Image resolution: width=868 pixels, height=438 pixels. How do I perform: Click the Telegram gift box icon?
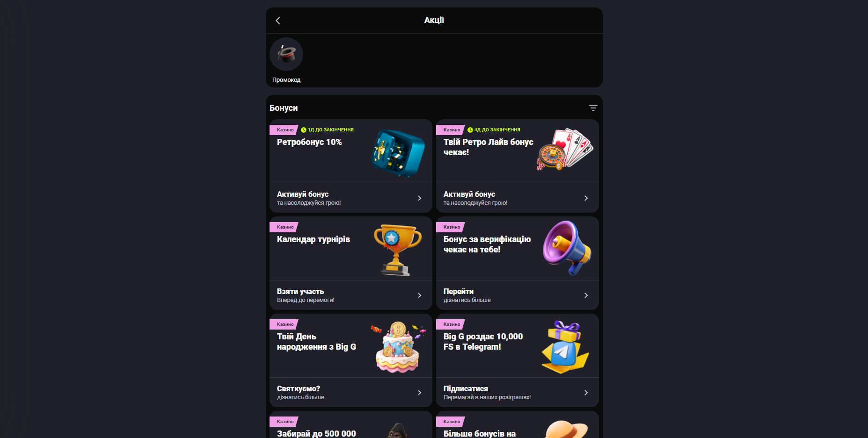click(x=565, y=347)
